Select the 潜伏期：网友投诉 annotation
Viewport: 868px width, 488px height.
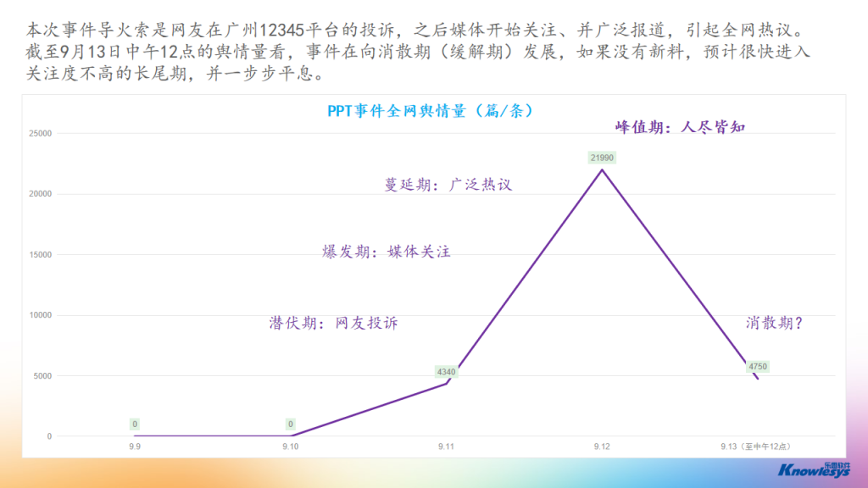point(333,323)
